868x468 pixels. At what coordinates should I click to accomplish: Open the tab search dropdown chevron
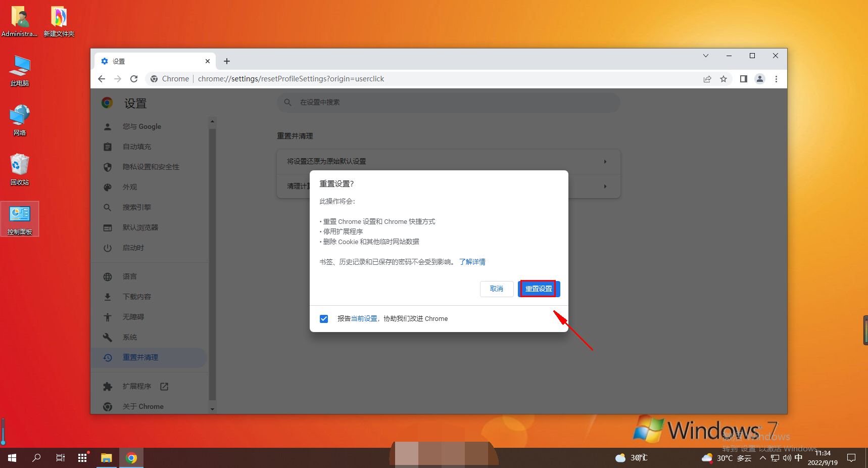point(706,56)
